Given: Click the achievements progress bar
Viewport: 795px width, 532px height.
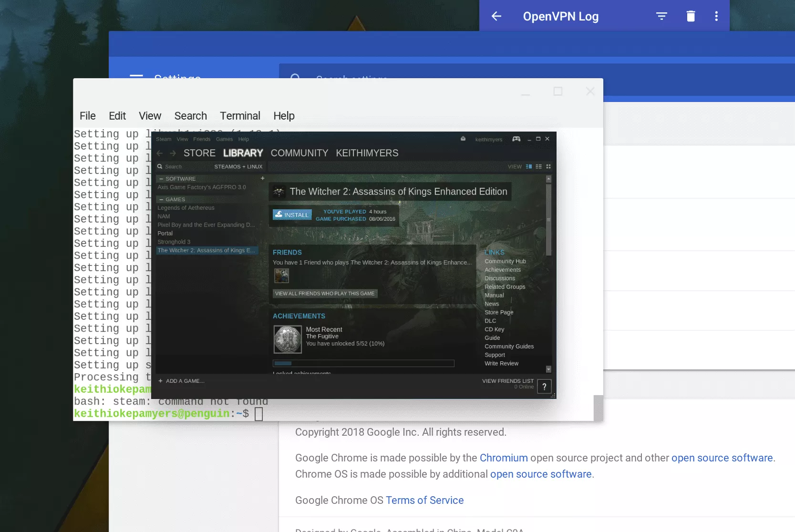Looking at the screenshot, I should [x=363, y=364].
